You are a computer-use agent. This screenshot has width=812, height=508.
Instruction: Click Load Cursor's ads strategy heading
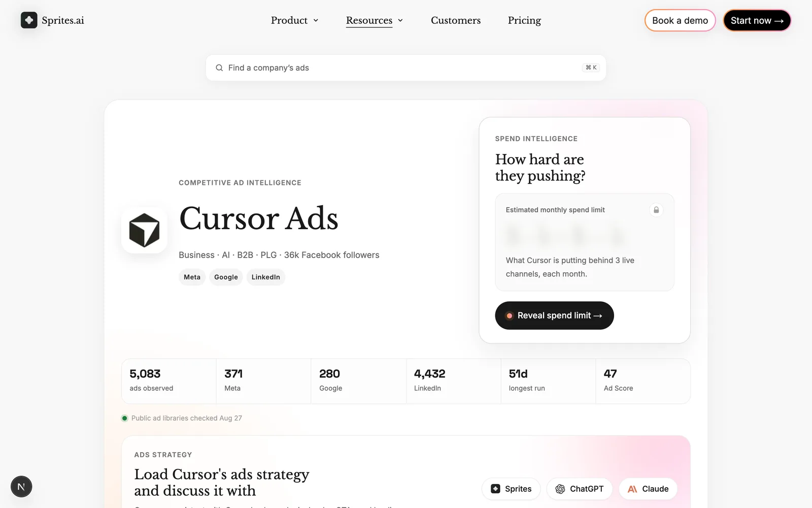click(x=222, y=482)
